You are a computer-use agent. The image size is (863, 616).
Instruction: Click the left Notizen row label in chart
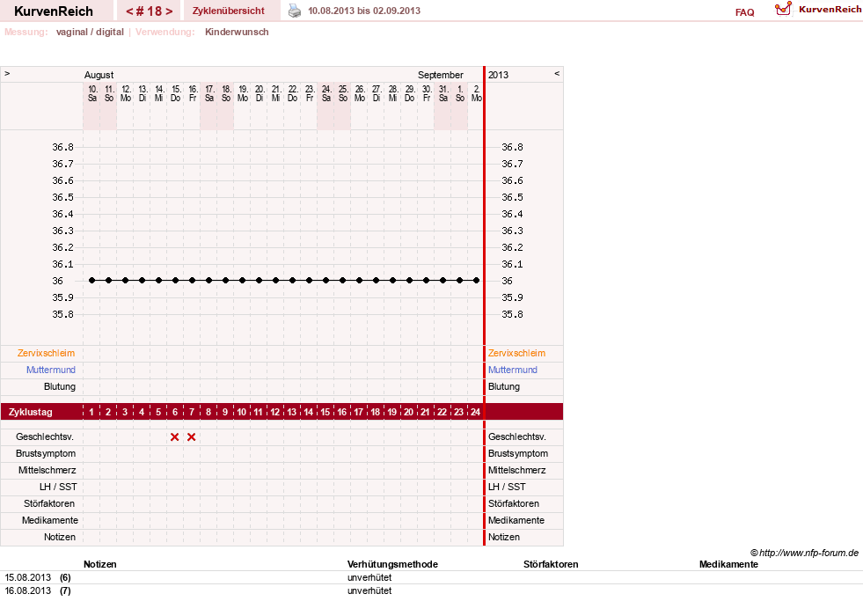[x=60, y=537]
